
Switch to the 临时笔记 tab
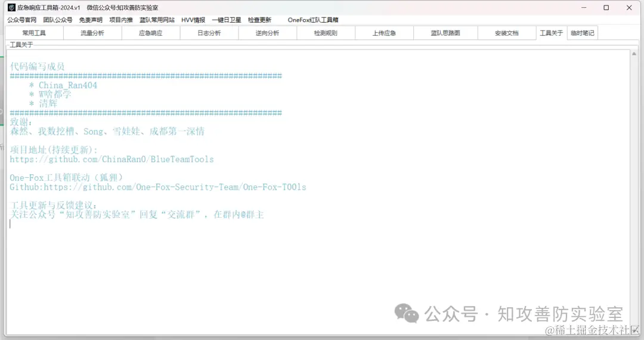point(583,33)
